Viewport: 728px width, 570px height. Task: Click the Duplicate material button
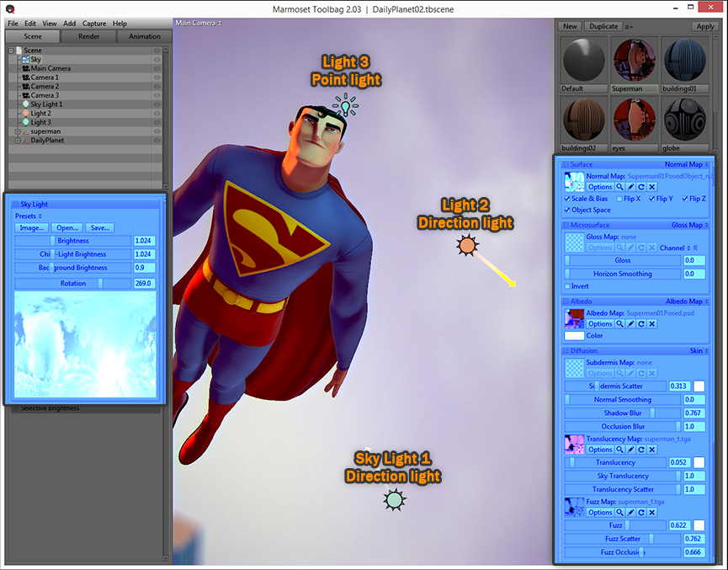[x=603, y=26]
